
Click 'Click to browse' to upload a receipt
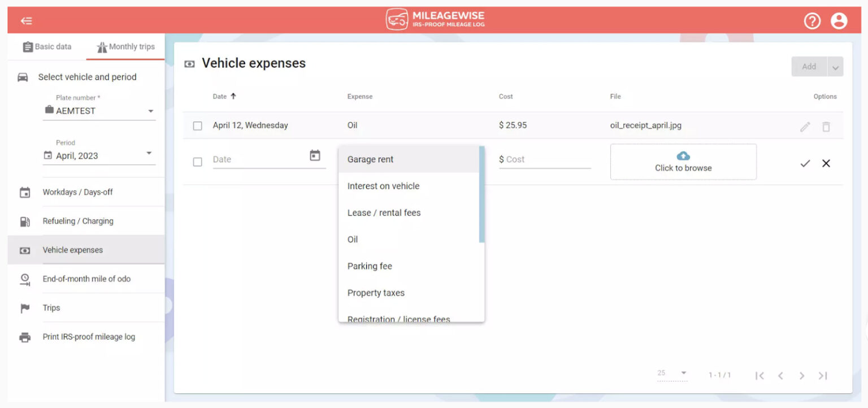click(683, 162)
